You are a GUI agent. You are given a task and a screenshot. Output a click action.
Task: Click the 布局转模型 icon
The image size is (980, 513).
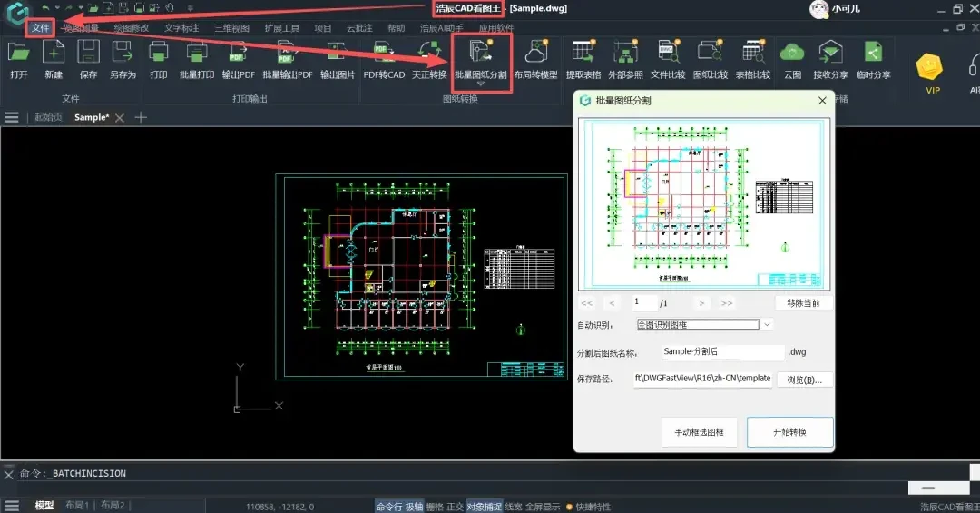535,53
